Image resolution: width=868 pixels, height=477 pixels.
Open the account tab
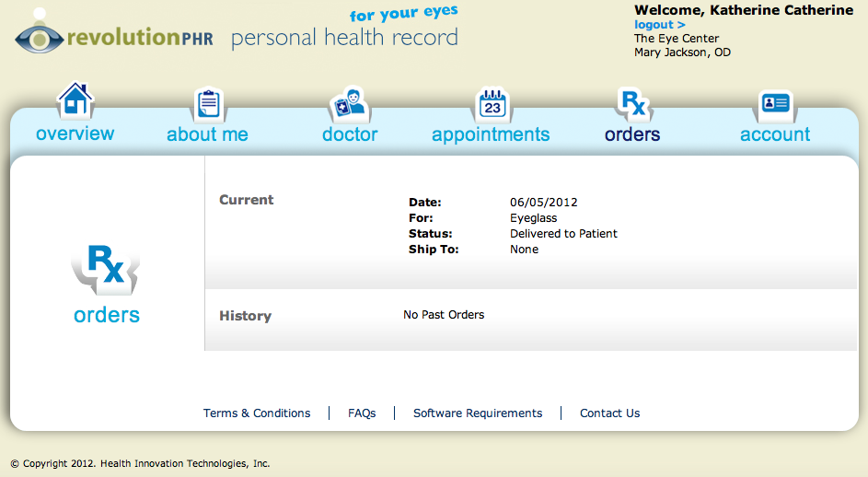coord(775,134)
